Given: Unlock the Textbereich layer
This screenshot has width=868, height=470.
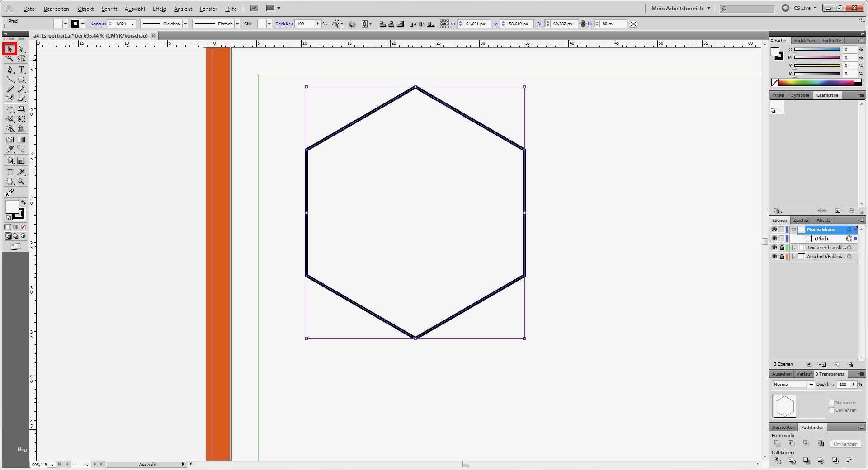Looking at the screenshot, I should tap(782, 248).
